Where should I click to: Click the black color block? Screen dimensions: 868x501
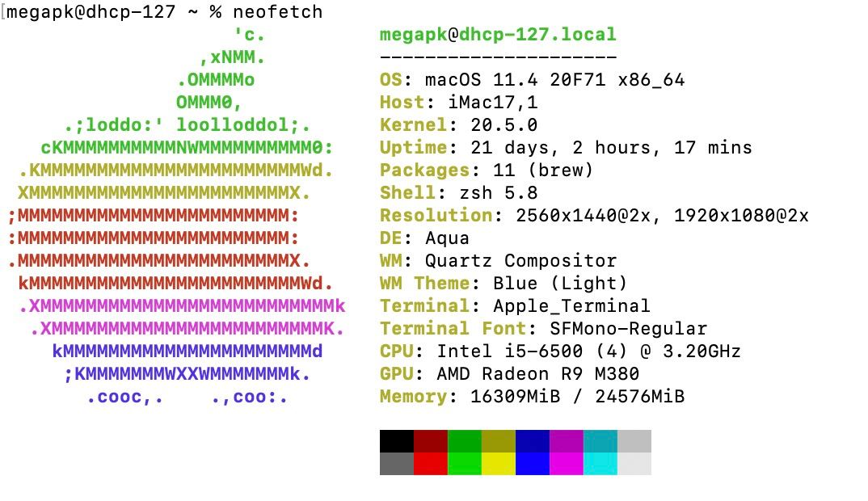coord(396,441)
